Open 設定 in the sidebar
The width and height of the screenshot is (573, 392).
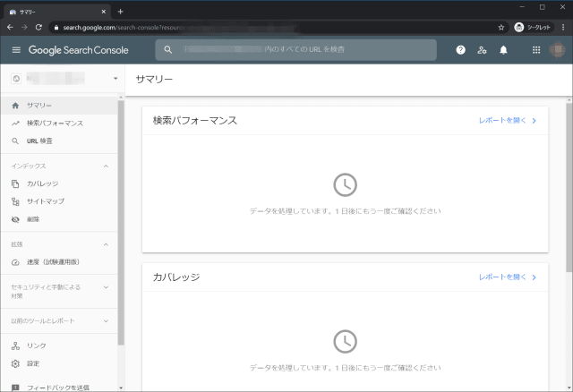click(x=59, y=363)
